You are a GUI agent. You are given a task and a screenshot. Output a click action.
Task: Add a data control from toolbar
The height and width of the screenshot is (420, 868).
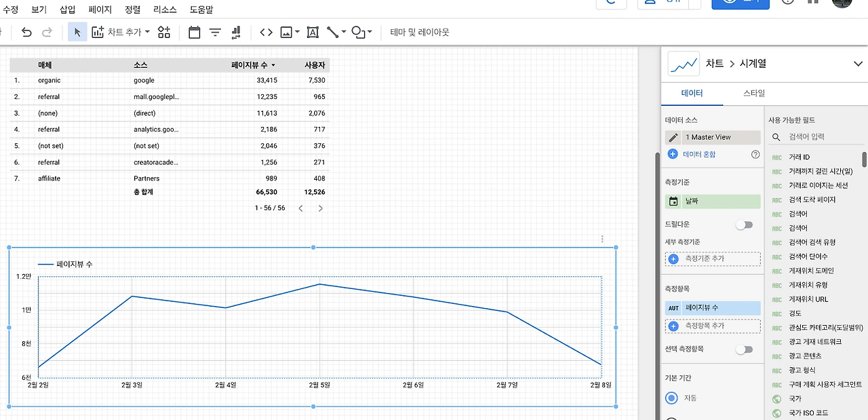point(236,32)
